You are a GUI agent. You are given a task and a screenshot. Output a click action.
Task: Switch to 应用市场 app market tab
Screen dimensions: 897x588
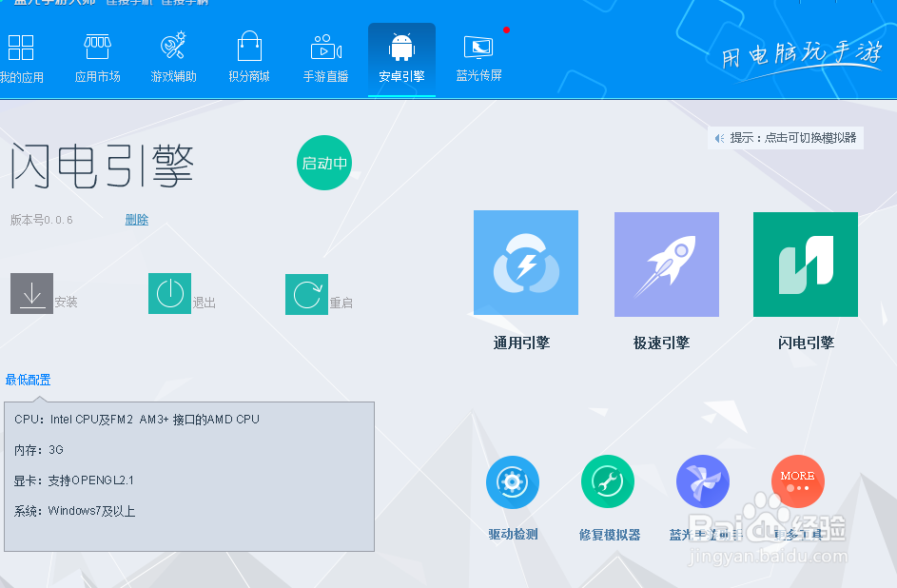pos(98,58)
